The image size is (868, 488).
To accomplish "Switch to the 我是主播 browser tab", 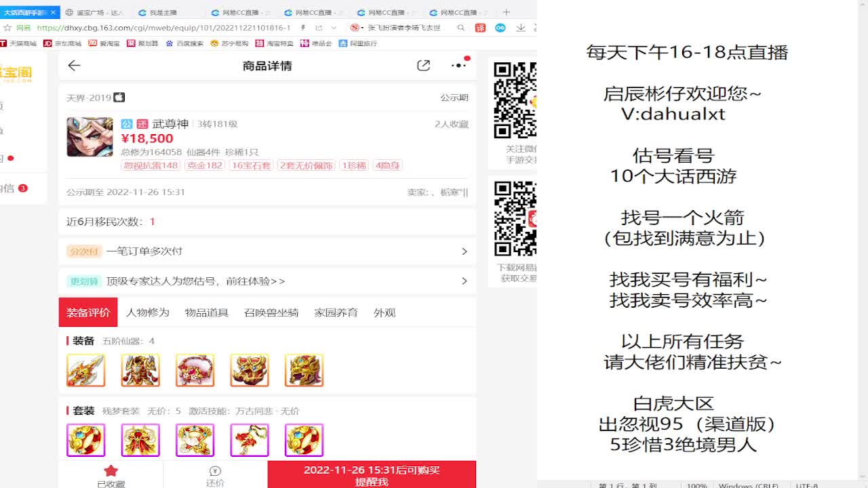I will coord(157,12).
